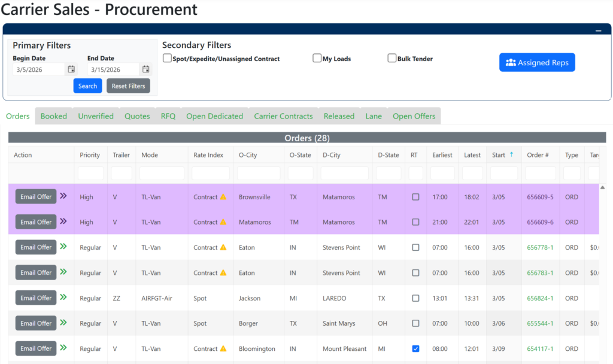Expand the Brownsville order row chevrons
The height and width of the screenshot is (364, 613).
point(63,196)
